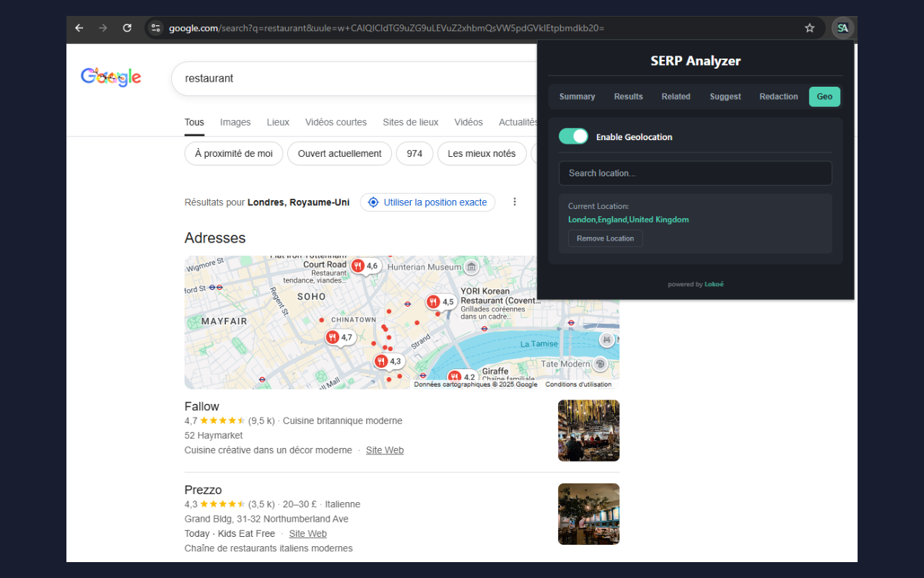Select the 4,5 restaurant map pin
Viewport: 924px width, 578px height.
440,302
